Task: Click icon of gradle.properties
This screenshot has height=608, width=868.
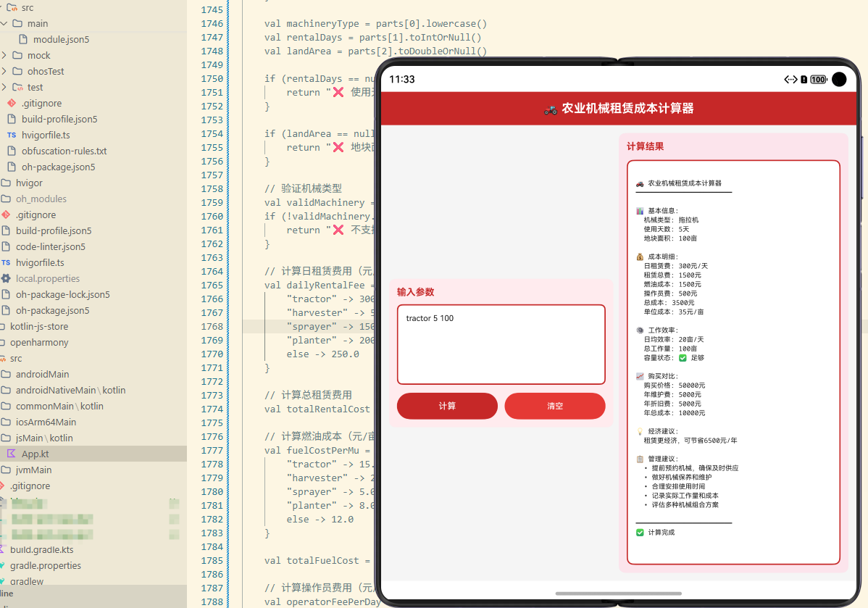Action: [2, 565]
